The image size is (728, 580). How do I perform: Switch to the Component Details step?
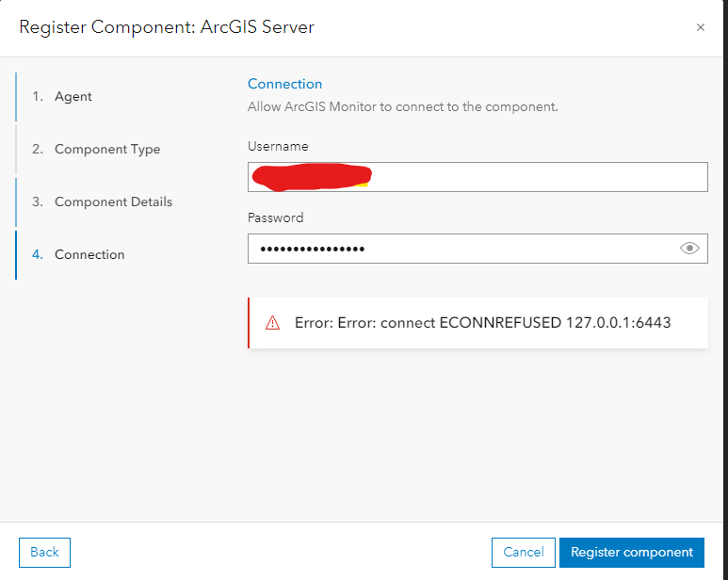pyautogui.click(x=113, y=202)
